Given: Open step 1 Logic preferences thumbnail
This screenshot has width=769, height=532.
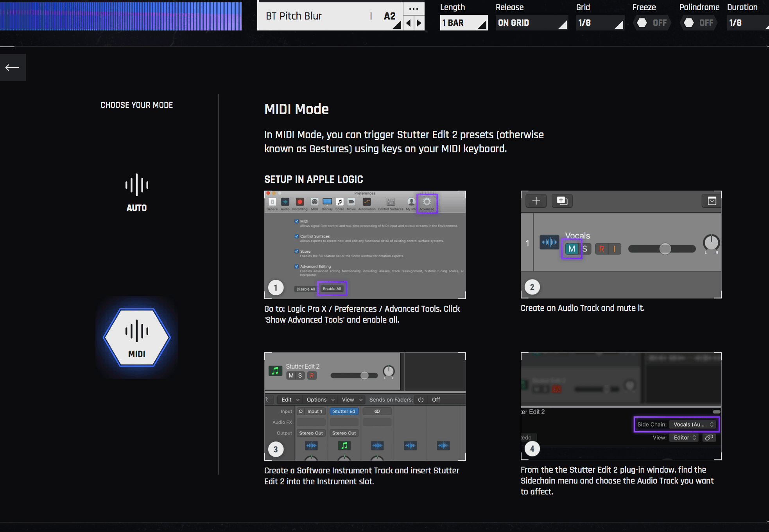Looking at the screenshot, I should [x=365, y=245].
